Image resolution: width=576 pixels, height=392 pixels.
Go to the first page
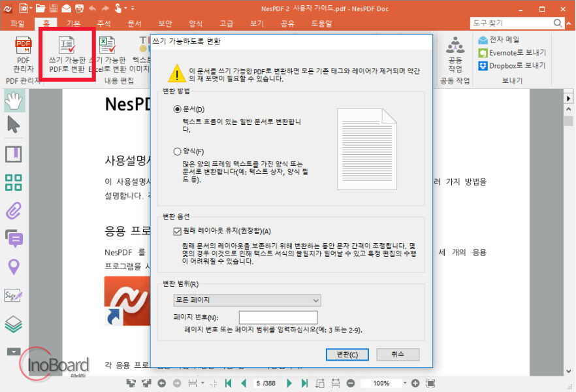click(x=228, y=384)
